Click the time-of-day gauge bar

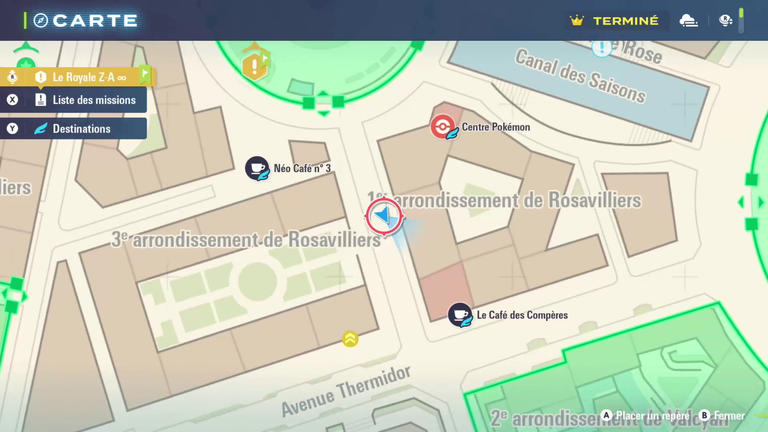pos(741,21)
